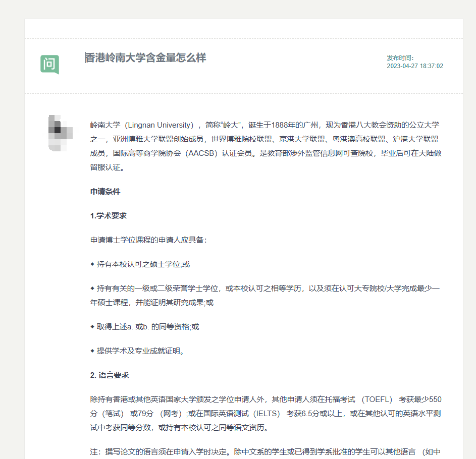The width and height of the screenshot is (476, 459).
Task: Click the title 香港岭南大学含金量怎么样
Action: [x=146, y=58]
